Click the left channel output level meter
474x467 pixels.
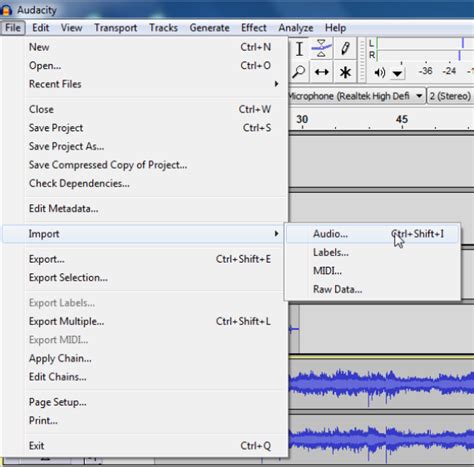[x=425, y=43]
